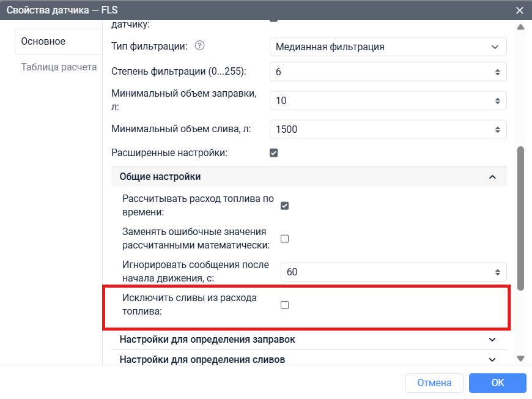Enable Исключить сливы из расхода топлива
This screenshot has height=399, width=532.
coord(284,304)
